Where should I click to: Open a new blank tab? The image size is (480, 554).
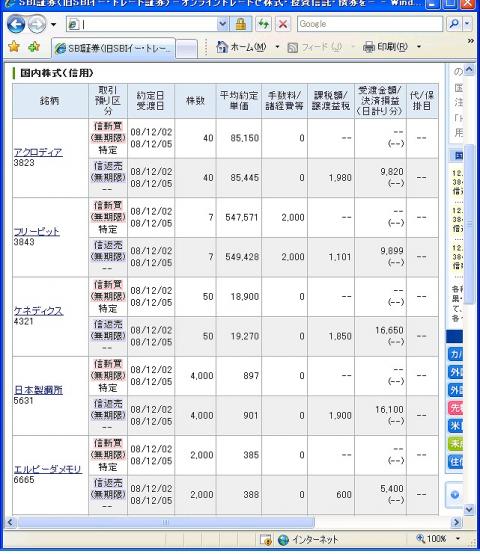tap(186, 49)
